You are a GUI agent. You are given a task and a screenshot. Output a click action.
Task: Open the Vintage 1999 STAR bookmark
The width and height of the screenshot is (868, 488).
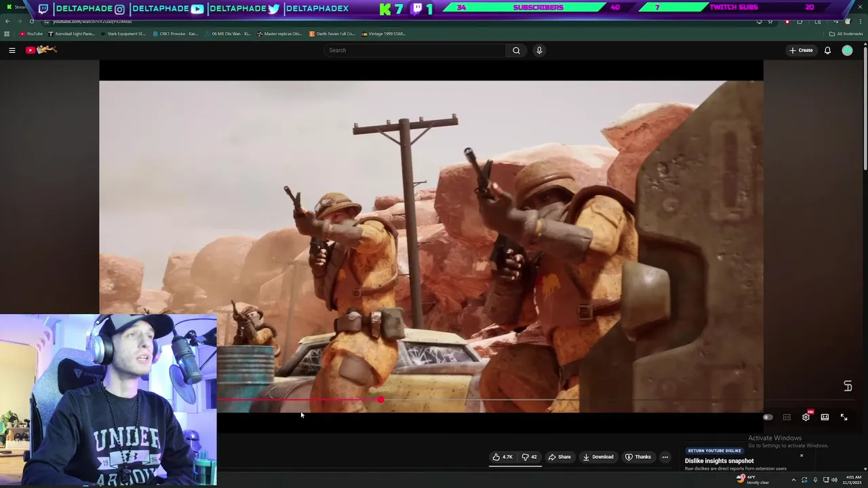pos(384,34)
